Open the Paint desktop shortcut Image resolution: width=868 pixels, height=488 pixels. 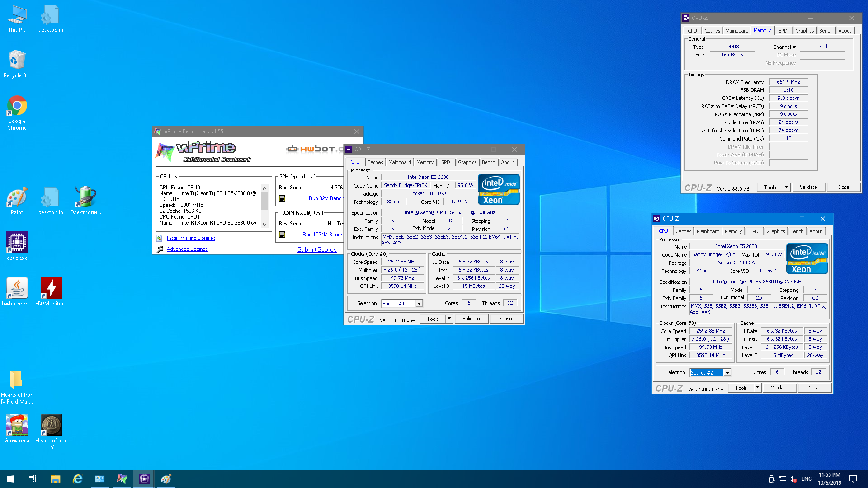click(17, 201)
